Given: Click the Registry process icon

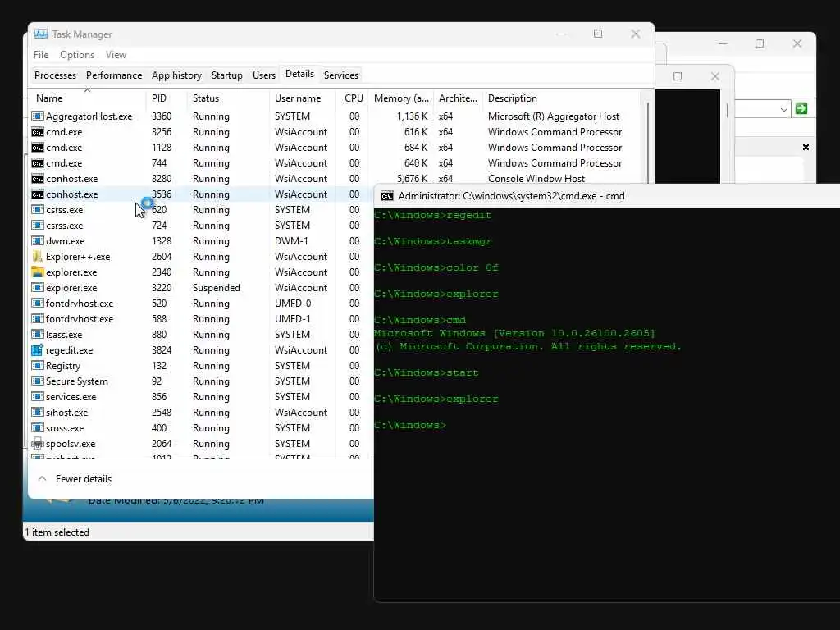Looking at the screenshot, I should point(38,365).
